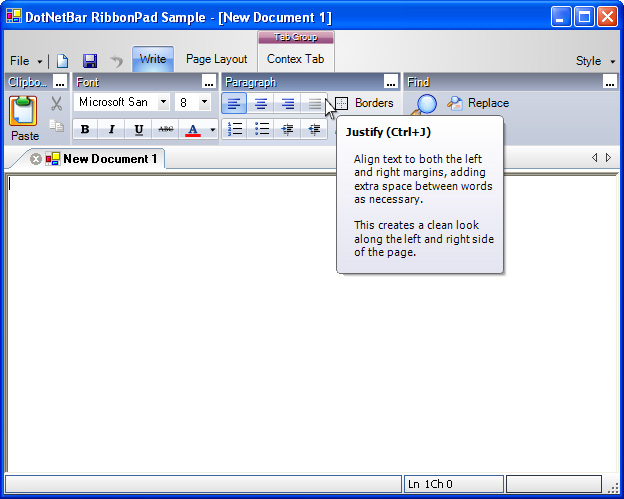The width and height of the screenshot is (624, 499).
Task: Click the Cut scissors icon
Action: tap(56, 103)
